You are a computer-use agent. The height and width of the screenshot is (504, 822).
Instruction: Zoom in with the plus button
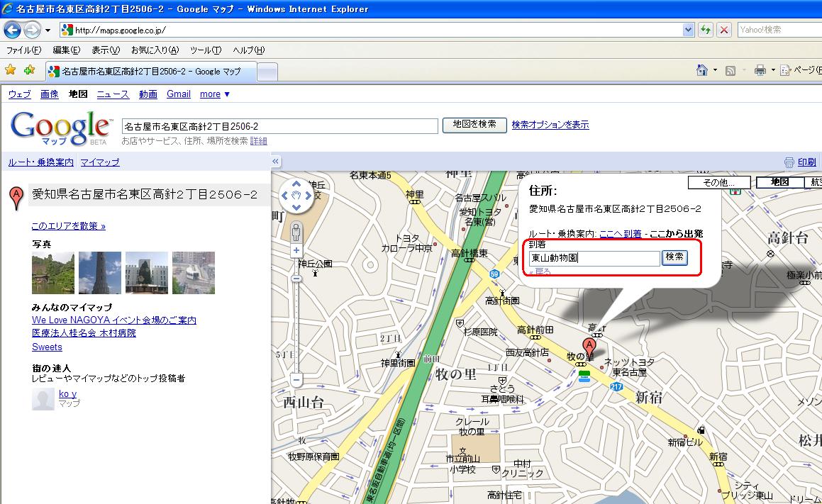point(296,250)
